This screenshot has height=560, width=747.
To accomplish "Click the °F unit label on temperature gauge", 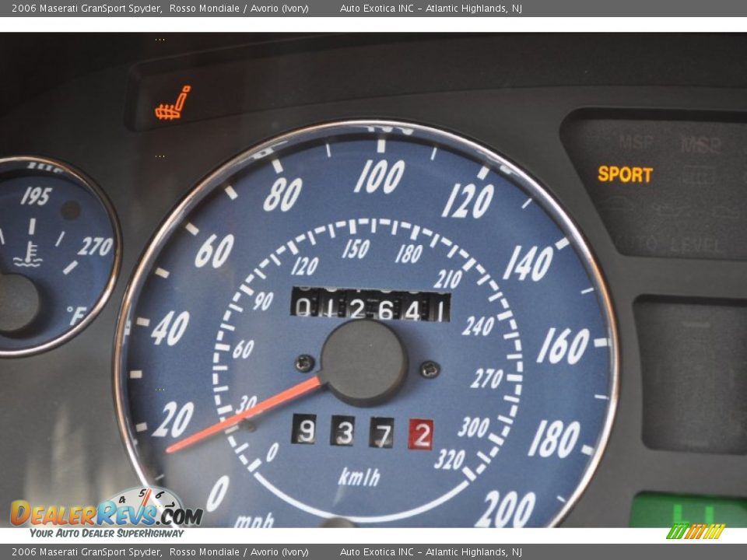I will (76, 315).
